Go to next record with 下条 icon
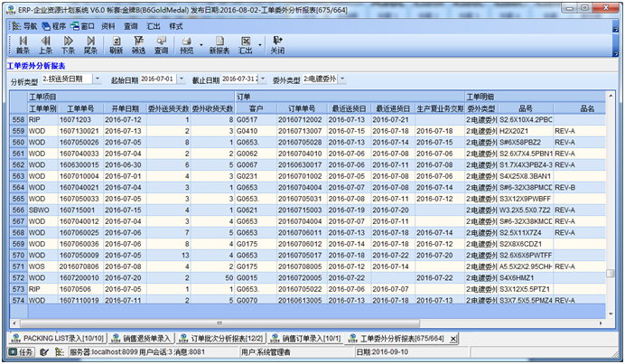 click(68, 45)
